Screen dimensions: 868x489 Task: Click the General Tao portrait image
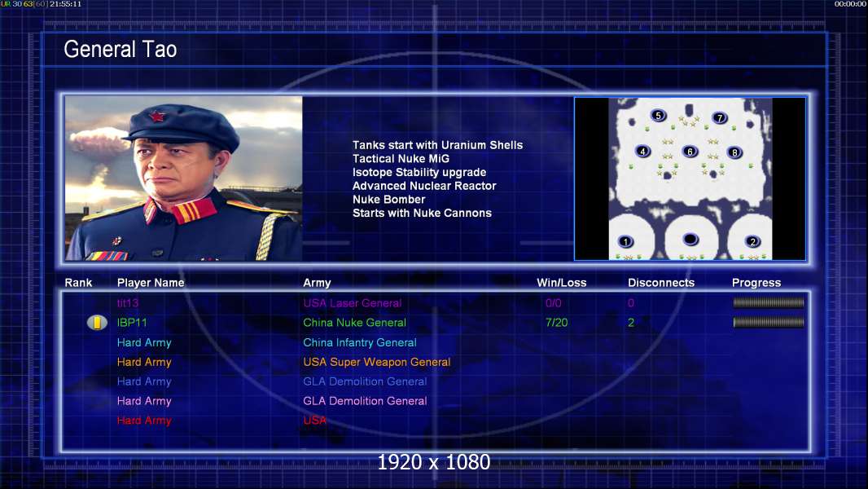pyautogui.click(x=184, y=178)
